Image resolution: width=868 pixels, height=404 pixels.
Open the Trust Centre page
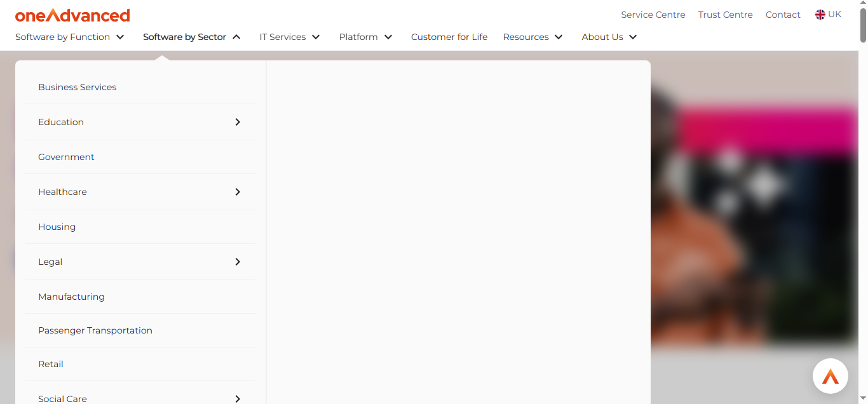tap(725, 14)
